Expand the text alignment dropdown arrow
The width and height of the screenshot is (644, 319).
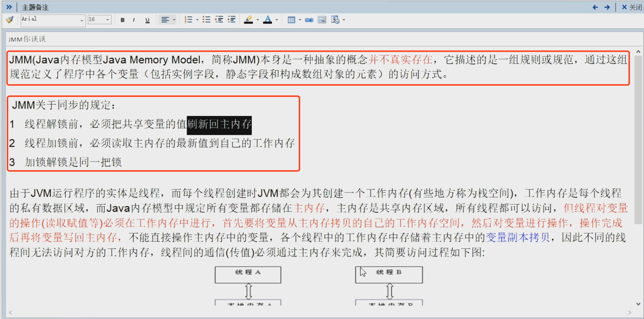click(x=174, y=20)
